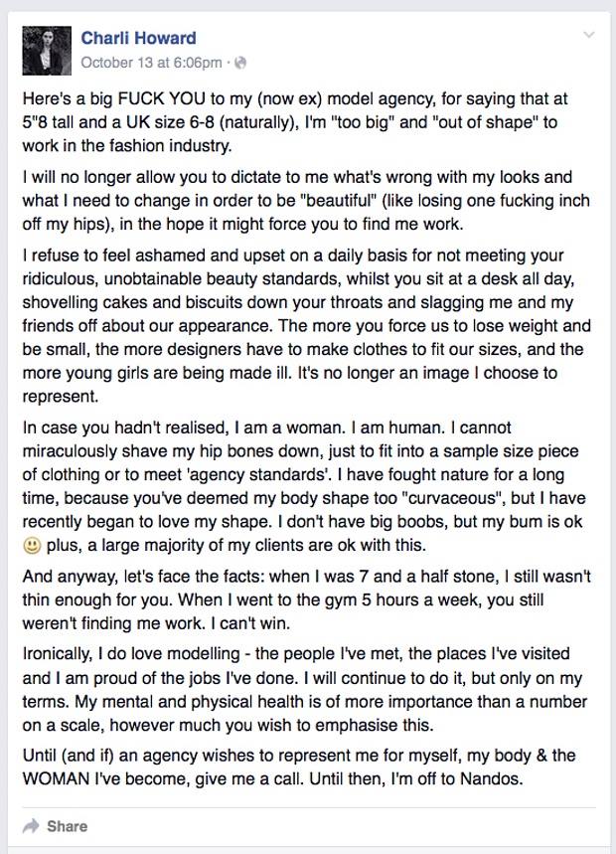This screenshot has height=854, width=616.
Task: Click the public globe privacy icon
Action: (240, 63)
